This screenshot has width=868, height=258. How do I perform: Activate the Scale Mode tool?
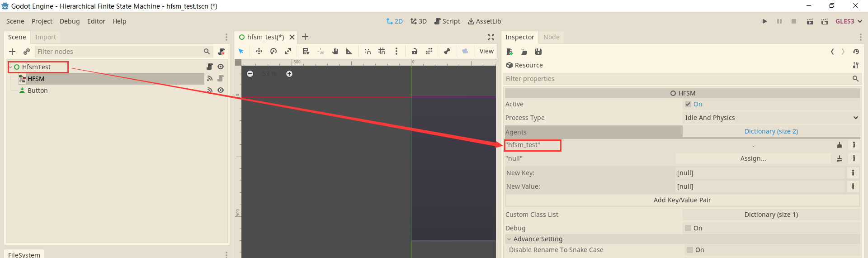288,51
